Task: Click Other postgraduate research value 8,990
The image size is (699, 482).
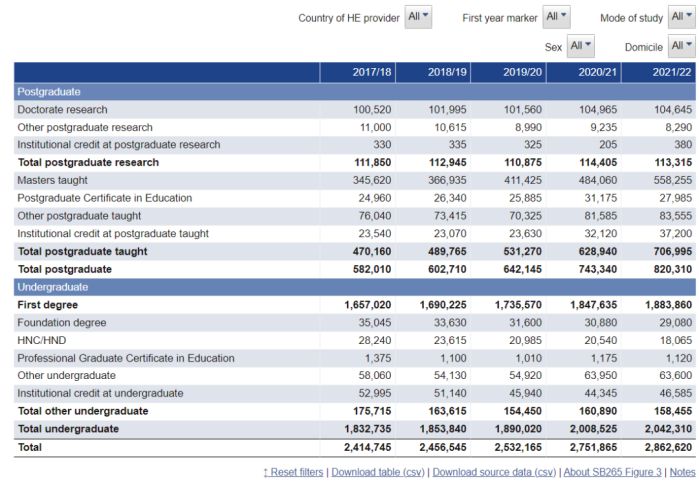Action: point(529,128)
